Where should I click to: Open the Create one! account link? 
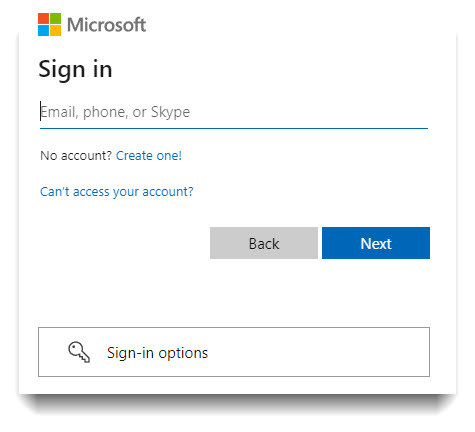point(149,156)
